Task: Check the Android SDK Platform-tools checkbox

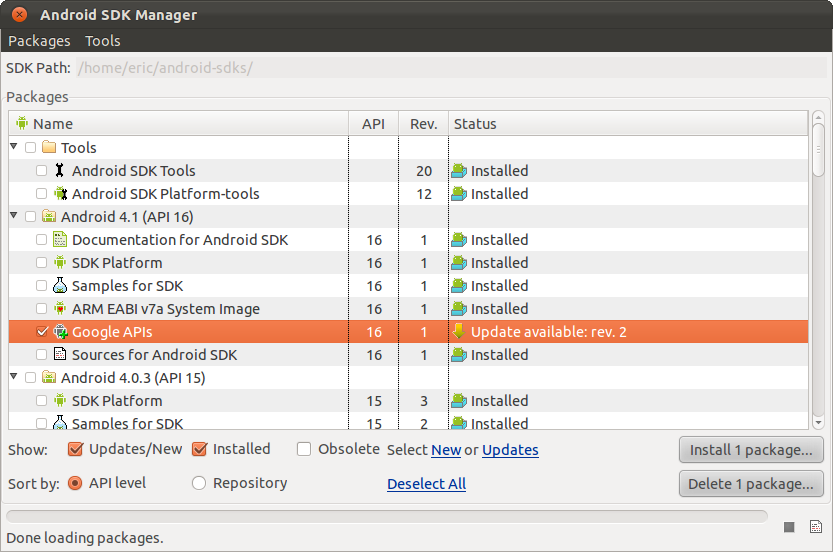Action: [41, 193]
